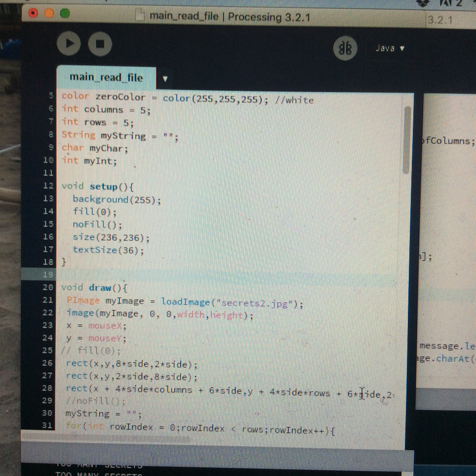The width and height of the screenshot is (476, 476).
Task: Click the 'x = mouseX;' line
Action: (x=97, y=326)
